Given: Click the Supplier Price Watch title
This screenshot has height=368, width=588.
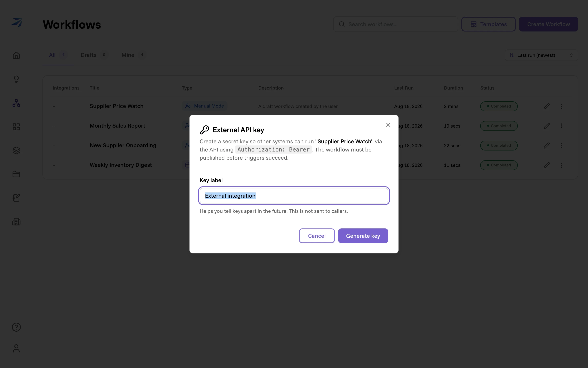Looking at the screenshot, I should (x=116, y=106).
